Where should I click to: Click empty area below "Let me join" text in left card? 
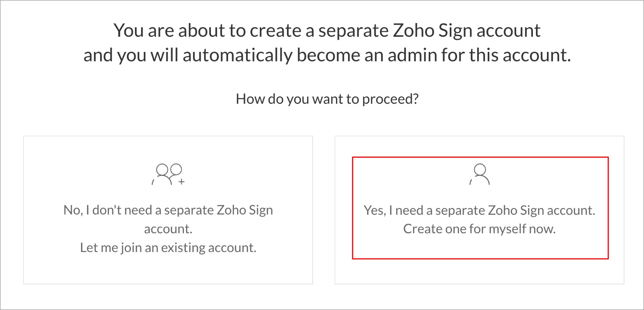click(168, 270)
